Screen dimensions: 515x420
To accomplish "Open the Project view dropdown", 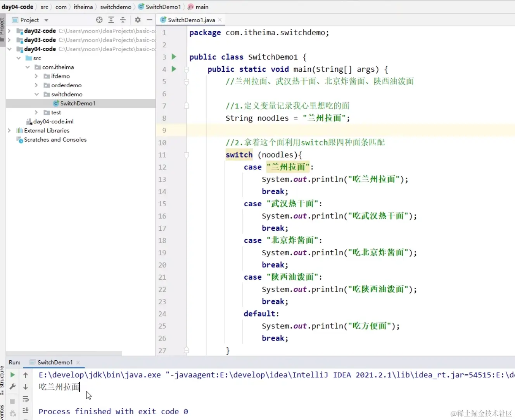I will (47, 20).
